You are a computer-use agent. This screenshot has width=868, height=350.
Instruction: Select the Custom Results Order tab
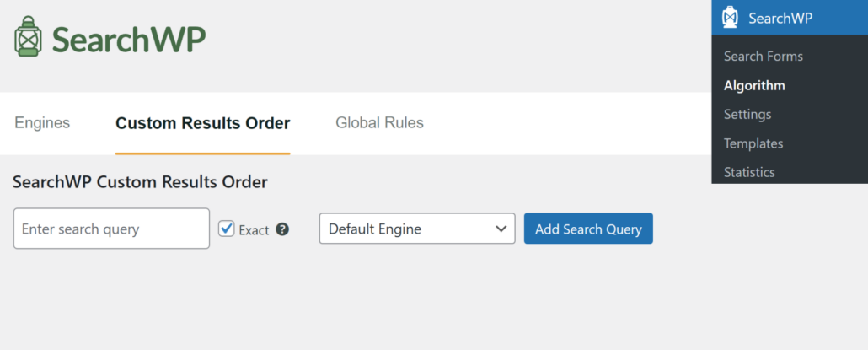coord(202,123)
